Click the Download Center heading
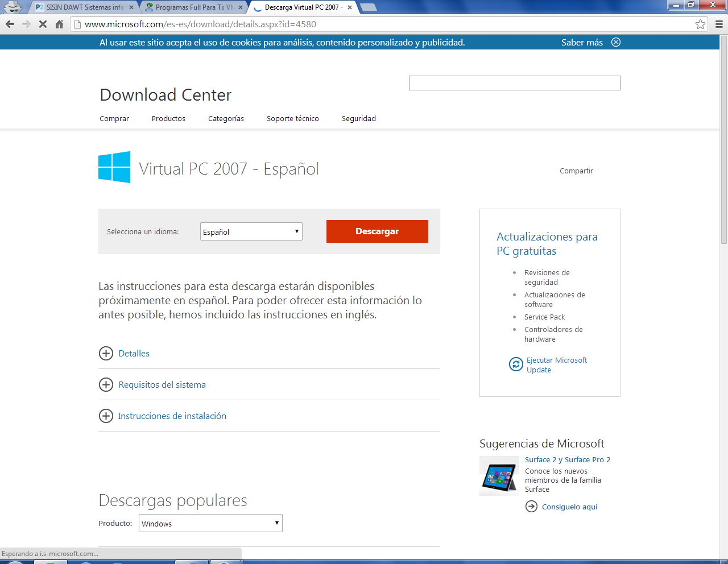 pyautogui.click(x=166, y=95)
